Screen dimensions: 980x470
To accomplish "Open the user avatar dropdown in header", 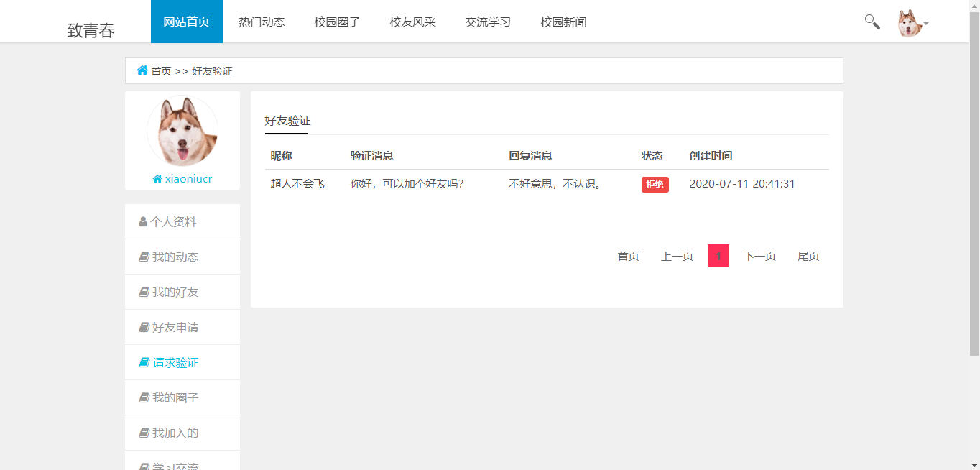I will click(x=912, y=23).
